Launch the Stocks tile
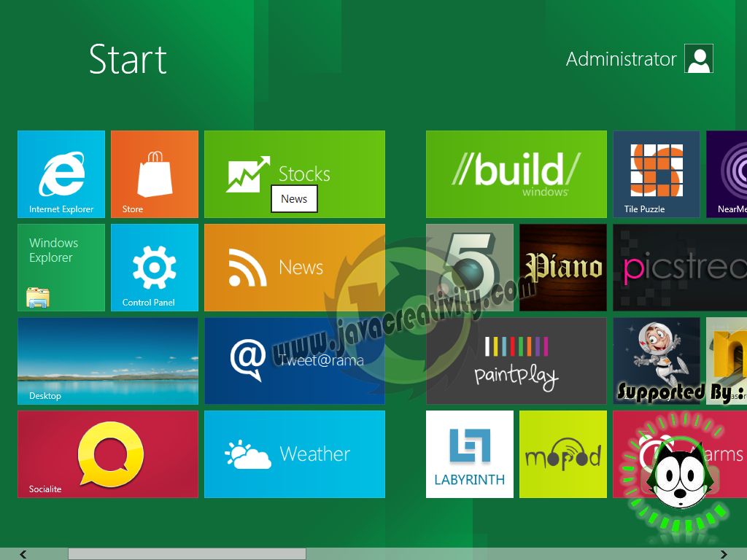This screenshot has width=747, height=560. (x=295, y=174)
